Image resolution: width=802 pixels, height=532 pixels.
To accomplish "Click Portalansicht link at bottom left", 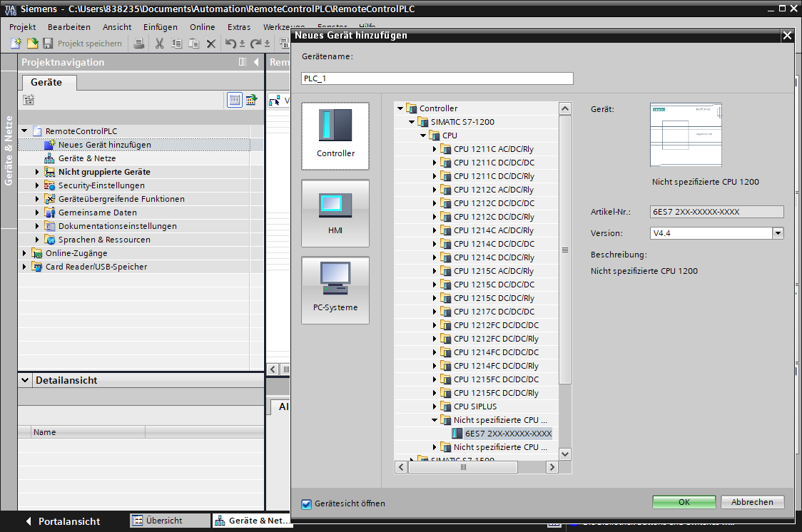I will point(69,521).
